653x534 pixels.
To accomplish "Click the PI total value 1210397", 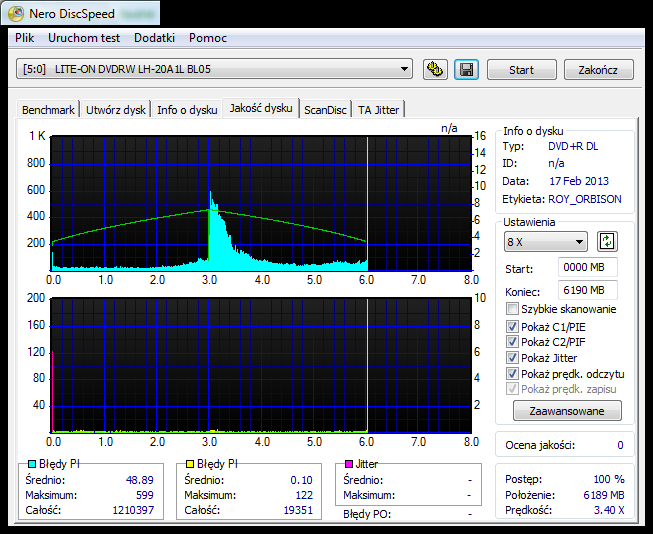I will click(133, 510).
